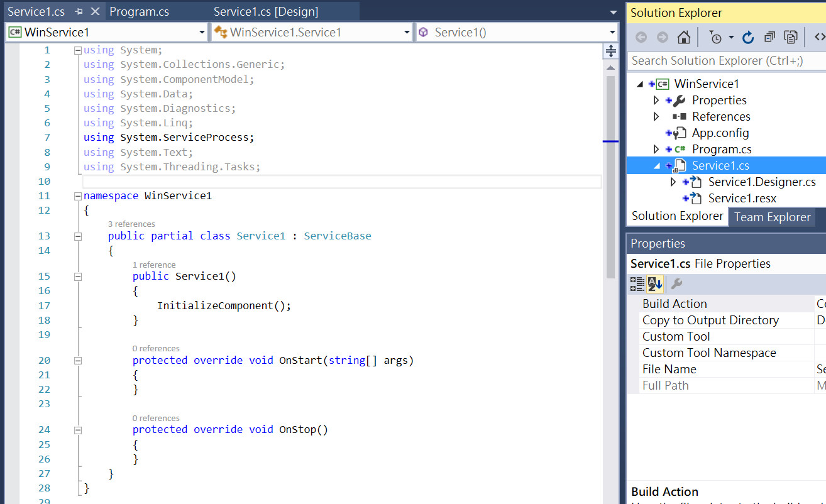Click the Pending Changes Filter clock icon
Screen dimensions: 826x504
[715, 38]
